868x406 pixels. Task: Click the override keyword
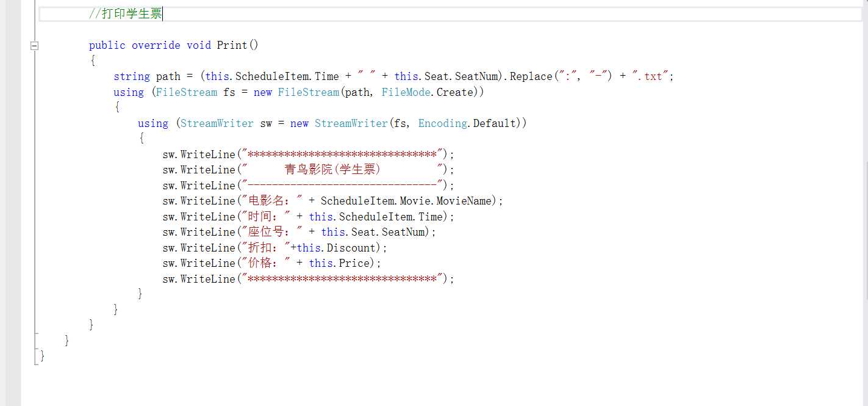pos(156,45)
